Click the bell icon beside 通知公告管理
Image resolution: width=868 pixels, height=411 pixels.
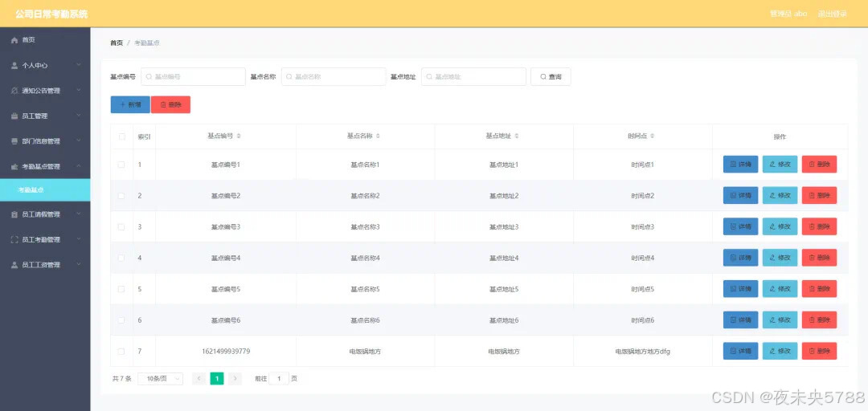(x=14, y=91)
